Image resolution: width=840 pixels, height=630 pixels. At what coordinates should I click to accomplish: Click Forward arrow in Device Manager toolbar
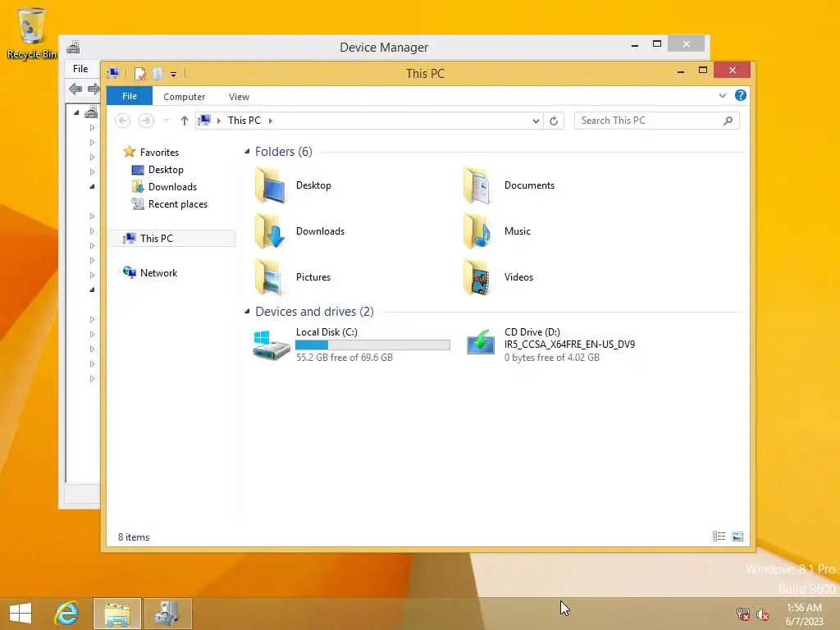[94, 89]
